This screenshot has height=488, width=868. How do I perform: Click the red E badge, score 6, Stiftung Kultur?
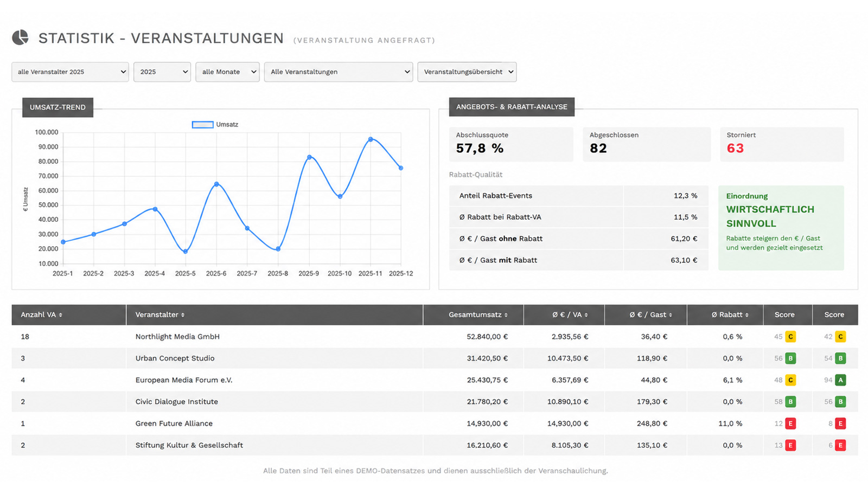tap(840, 445)
